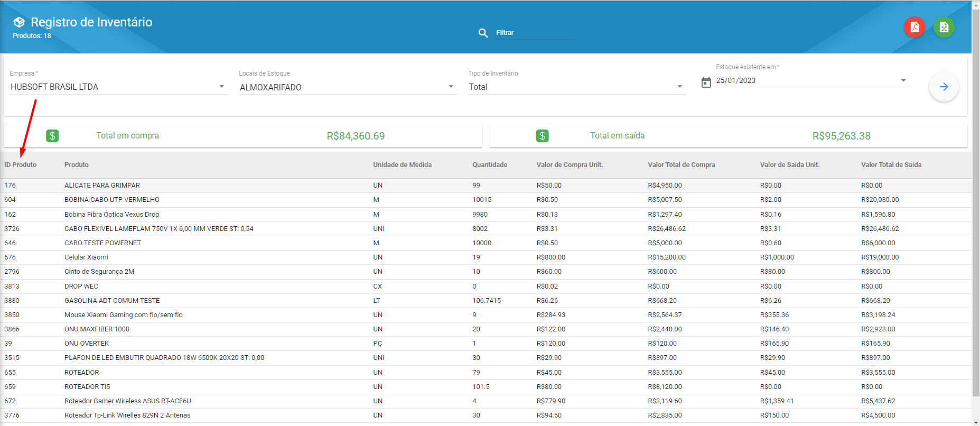Click the CX unit cell

click(377, 286)
